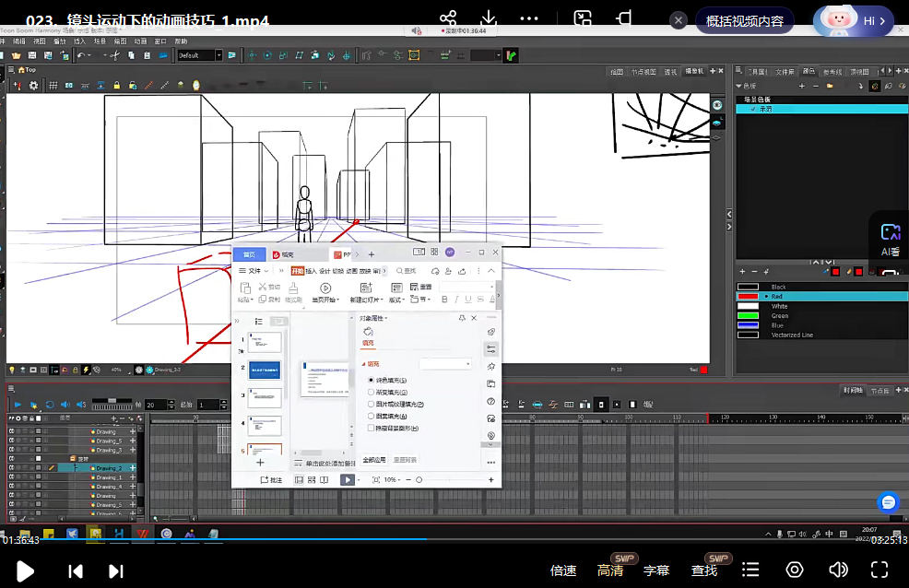Click the volume speaker icon
The width and height of the screenshot is (909, 588).
pos(838,570)
